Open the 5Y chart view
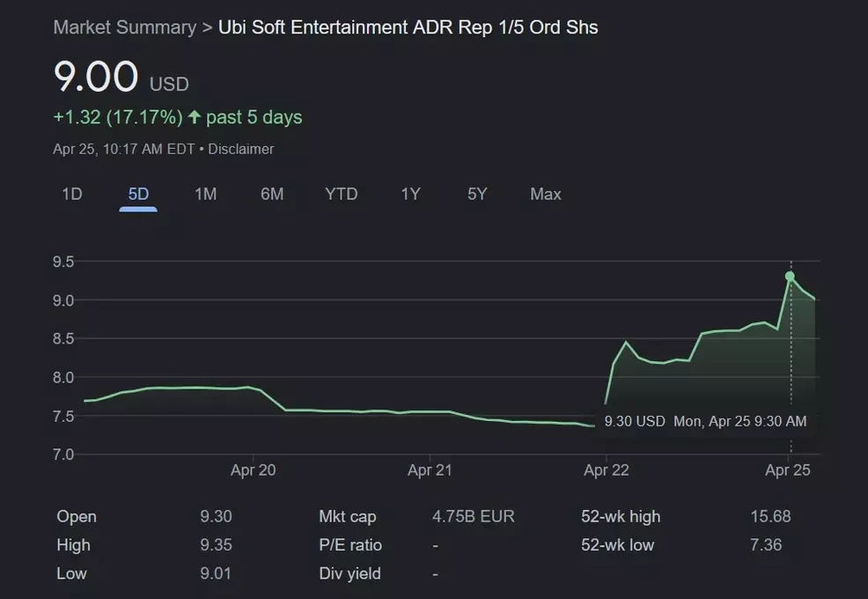This screenshot has height=599, width=868. pos(477,194)
